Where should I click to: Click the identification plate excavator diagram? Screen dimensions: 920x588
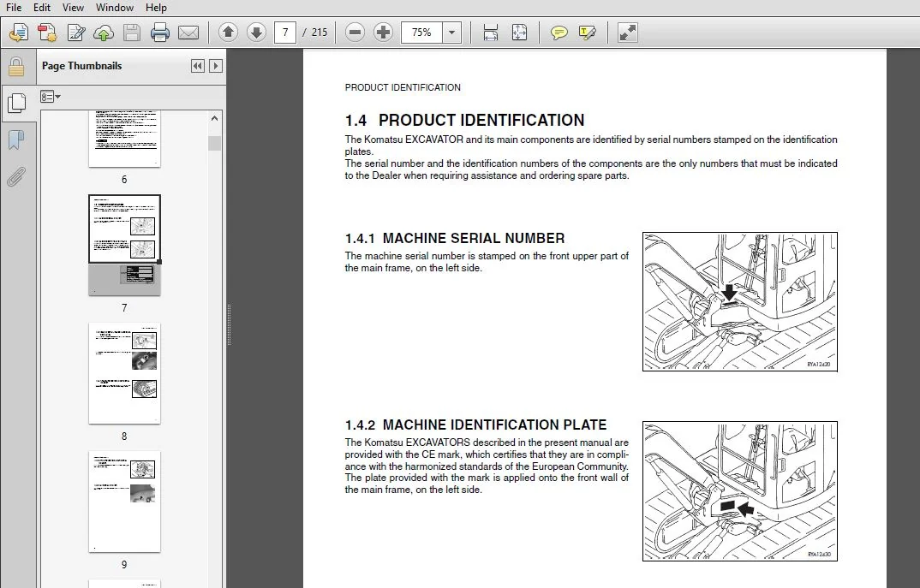[740, 490]
